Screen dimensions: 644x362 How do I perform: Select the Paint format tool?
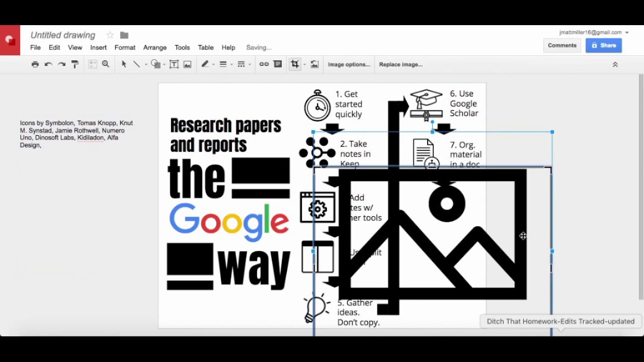coord(75,64)
